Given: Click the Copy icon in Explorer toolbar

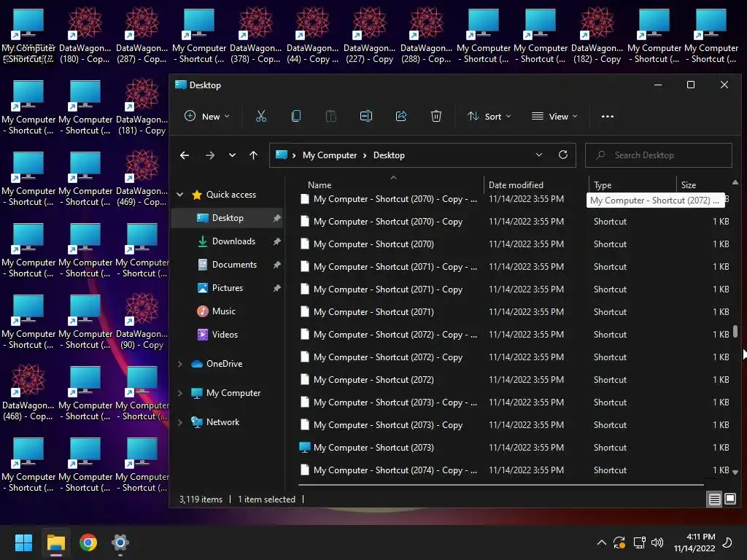Looking at the screenshot, I should click(x=296, y=116).
